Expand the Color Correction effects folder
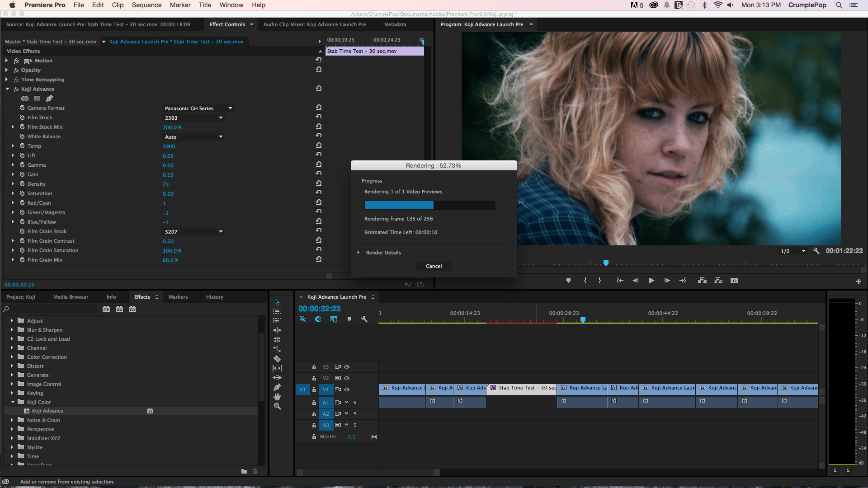The width and height of the screenshot is (868, 488). pos(12,357)
